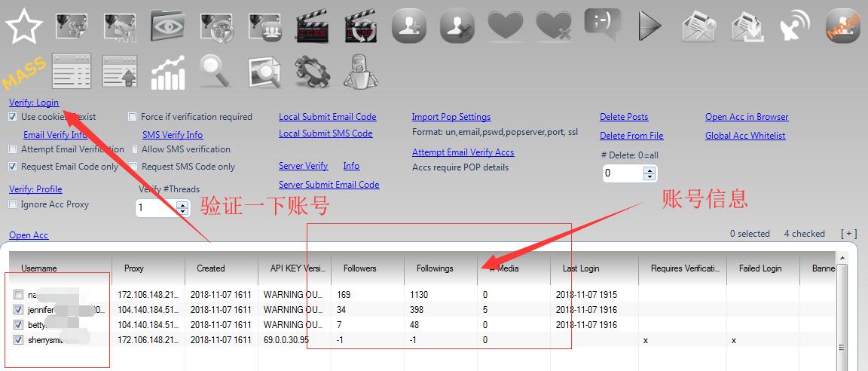Uncheck Request Email Code only
This screenshot has width=868, height=371.
13,167
